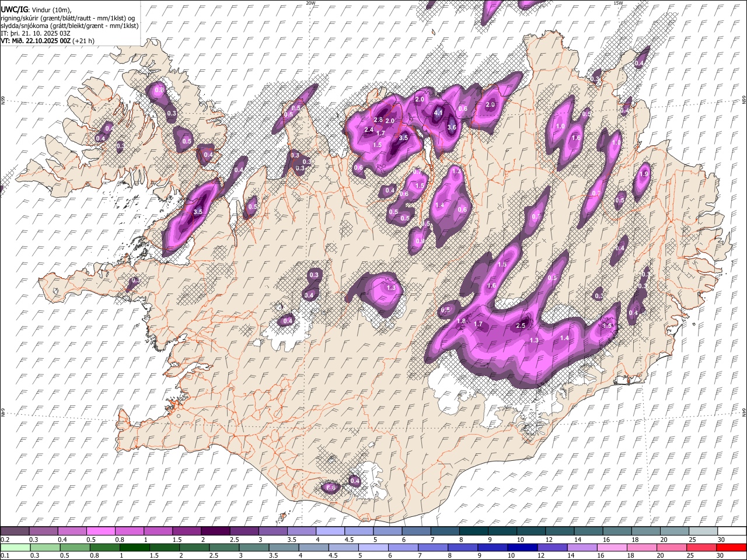Select the royal blue 9–10 legend swatch
Viewport: 747px width, 560px height.
pos(493,547)
